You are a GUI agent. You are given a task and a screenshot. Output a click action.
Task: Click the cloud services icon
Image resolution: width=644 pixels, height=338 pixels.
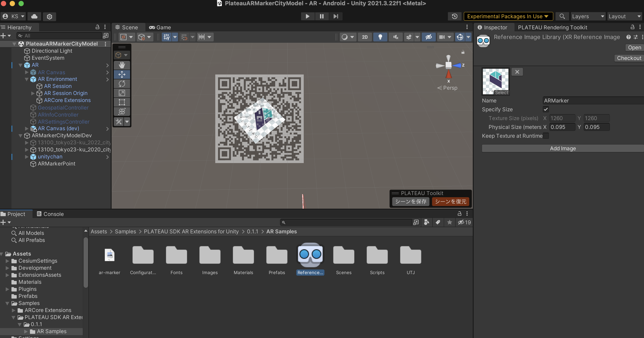pyautogui.click(x=34, y=16)
